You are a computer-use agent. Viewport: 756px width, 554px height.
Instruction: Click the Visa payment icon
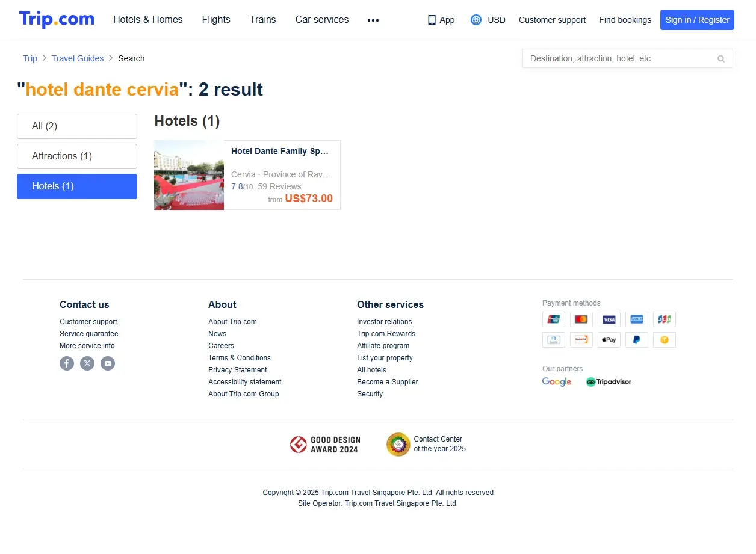609,319
